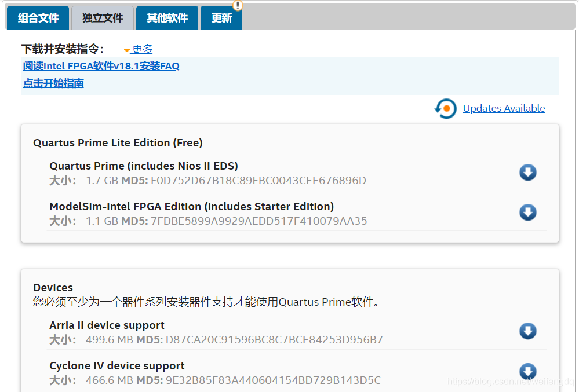Download Arria II device support
Viewport: 579px width, 392px height.
[527, 331]
